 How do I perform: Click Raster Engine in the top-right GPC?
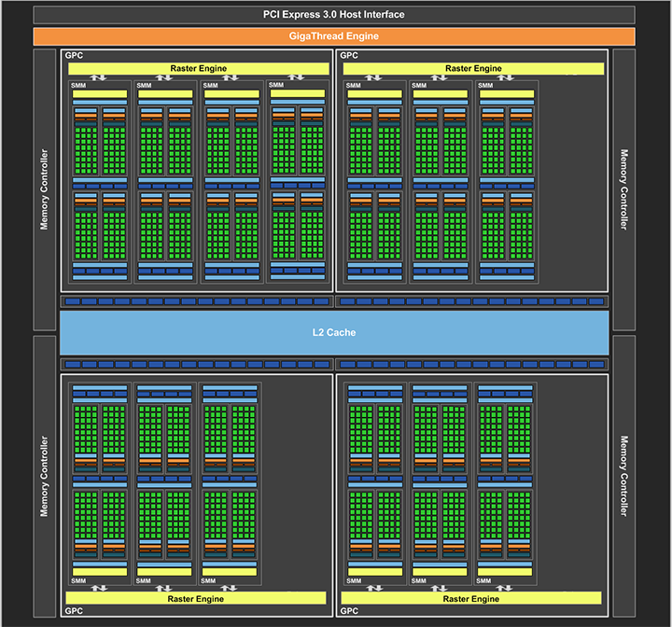(473, 68)
